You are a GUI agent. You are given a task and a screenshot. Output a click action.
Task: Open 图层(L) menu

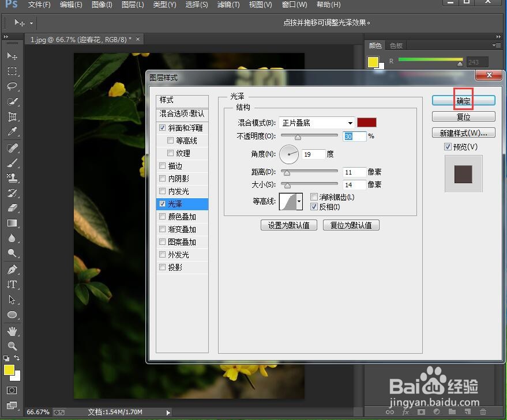(133, 5)
